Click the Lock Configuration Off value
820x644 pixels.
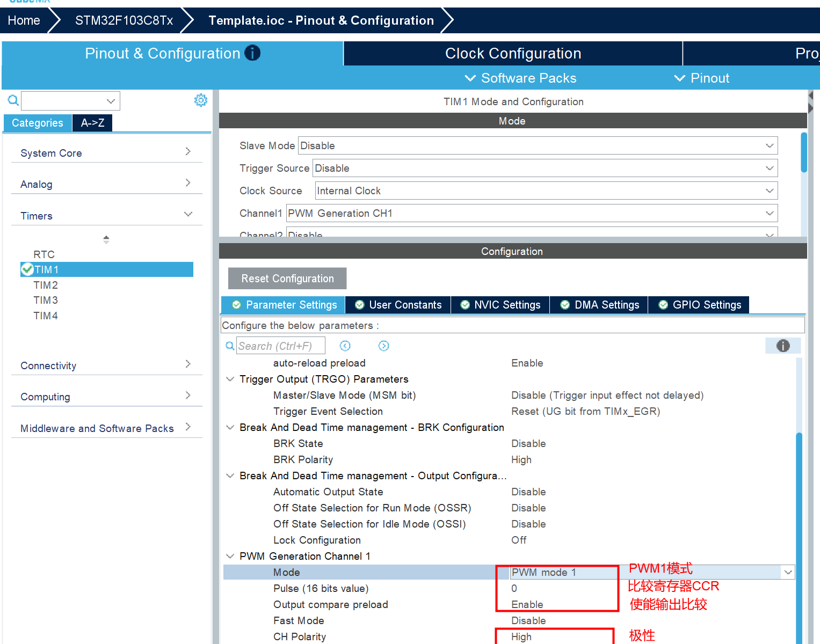tap(519, 540)
